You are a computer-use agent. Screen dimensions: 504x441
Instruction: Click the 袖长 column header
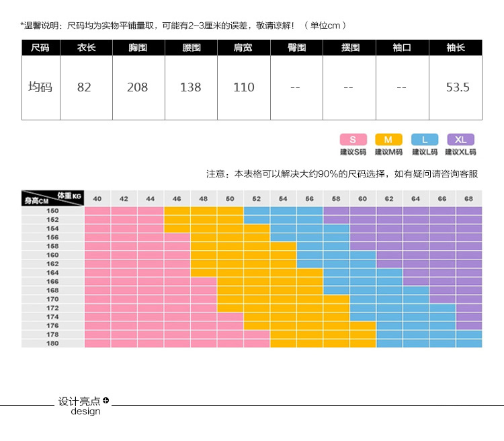pyautogui.click(x=456, y=48)
